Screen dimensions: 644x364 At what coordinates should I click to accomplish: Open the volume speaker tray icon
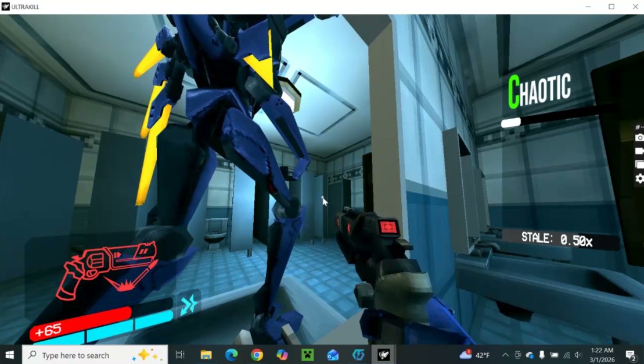(579, 355)
